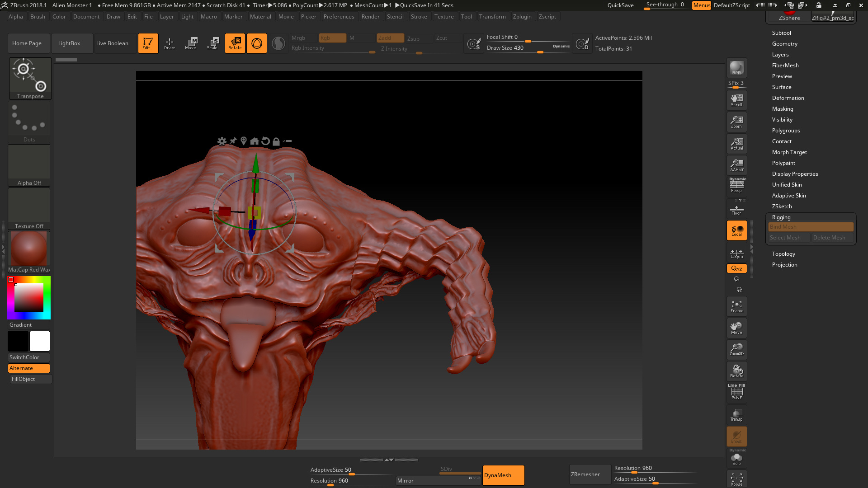Screen dimensions: 868x488
Task: Click the Gizmo 3D circle icon
Action: [x=257, y=43]
